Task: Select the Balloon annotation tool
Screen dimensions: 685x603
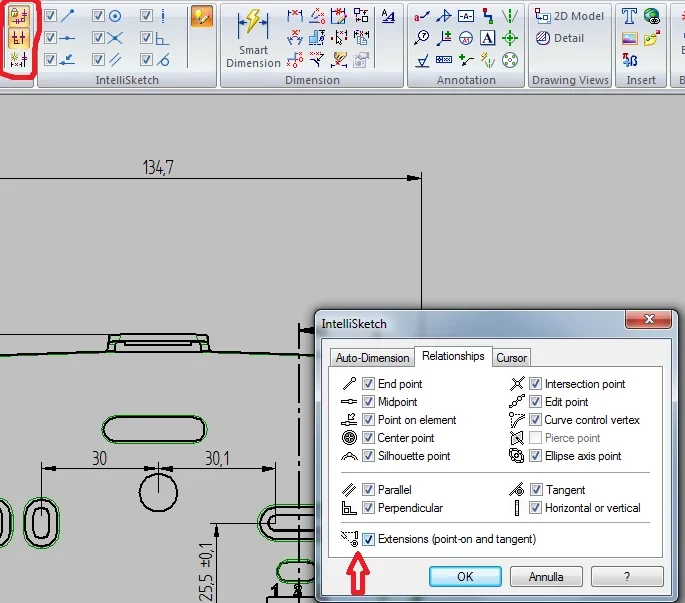Action: (x=422, y=38)
